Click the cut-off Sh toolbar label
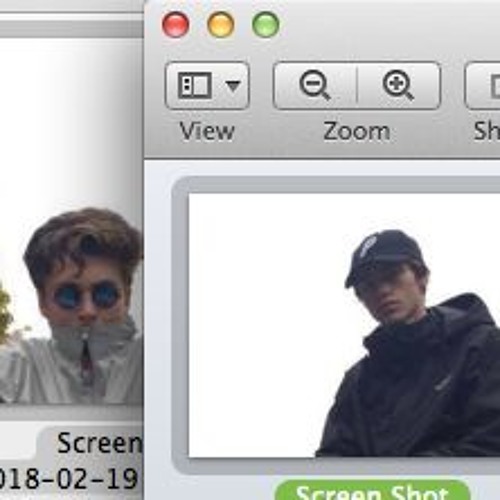500x500 pixels. (x=487, y=131)
